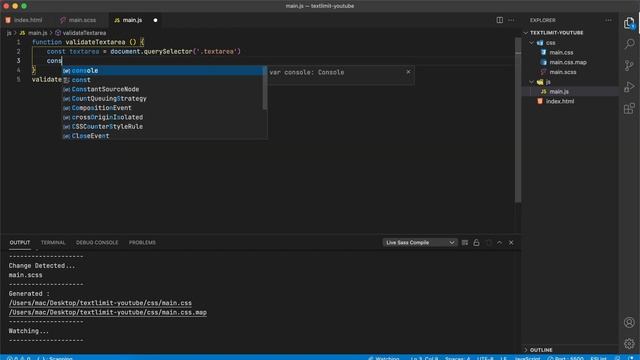The width and height of the screenshot is (640, 360).
Task: Click line and column status indicator
Action: tap(424, 358)
